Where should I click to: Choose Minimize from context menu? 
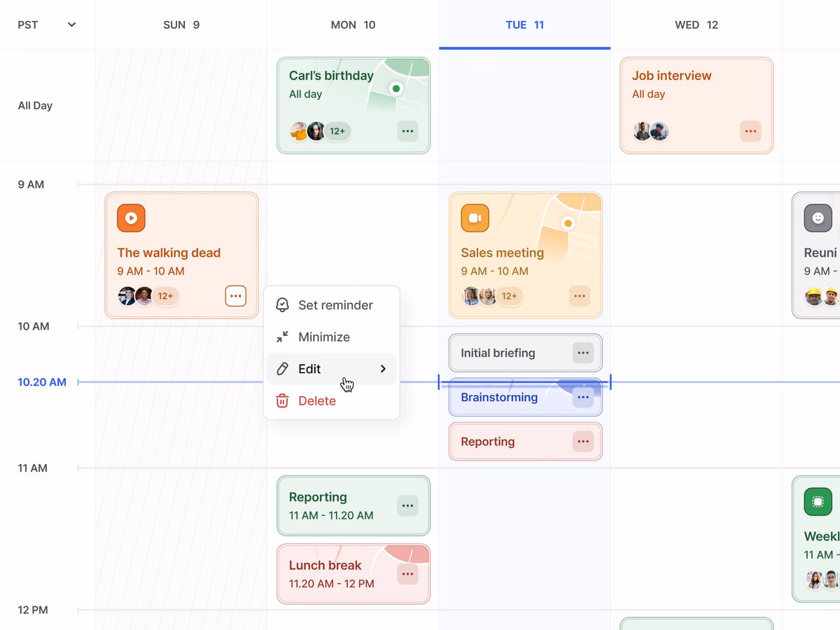(x=332, y=337)
